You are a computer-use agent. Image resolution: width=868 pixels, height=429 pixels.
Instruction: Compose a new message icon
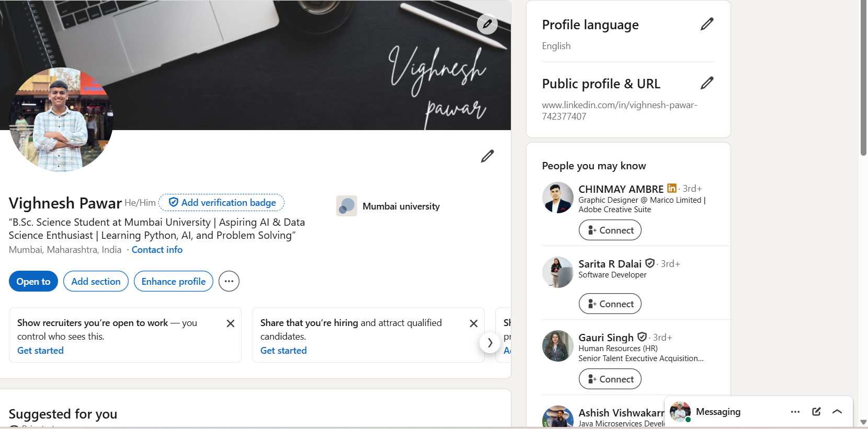pyautogui.click(x=816, y=412)
